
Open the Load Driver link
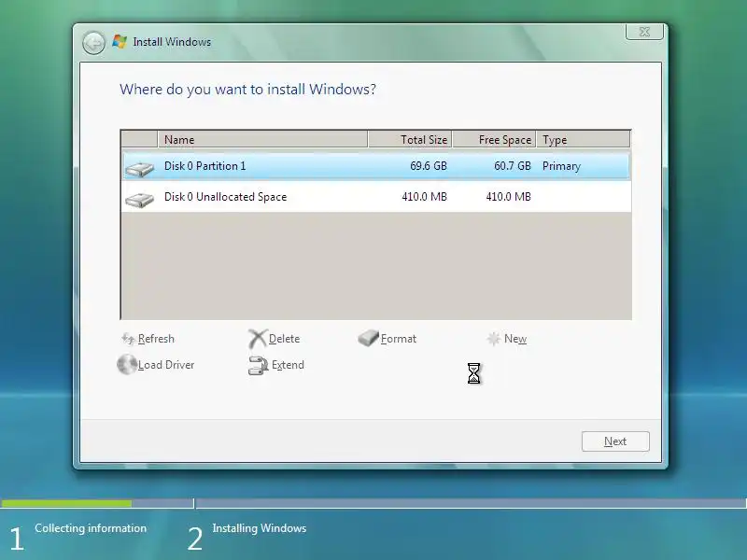coord(166,365)
